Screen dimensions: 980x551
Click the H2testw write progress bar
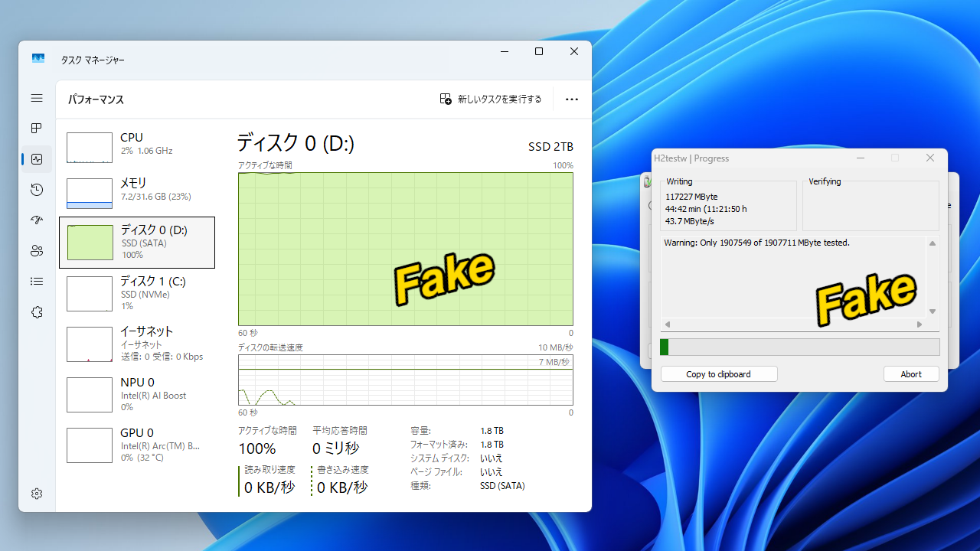(799, 347)
